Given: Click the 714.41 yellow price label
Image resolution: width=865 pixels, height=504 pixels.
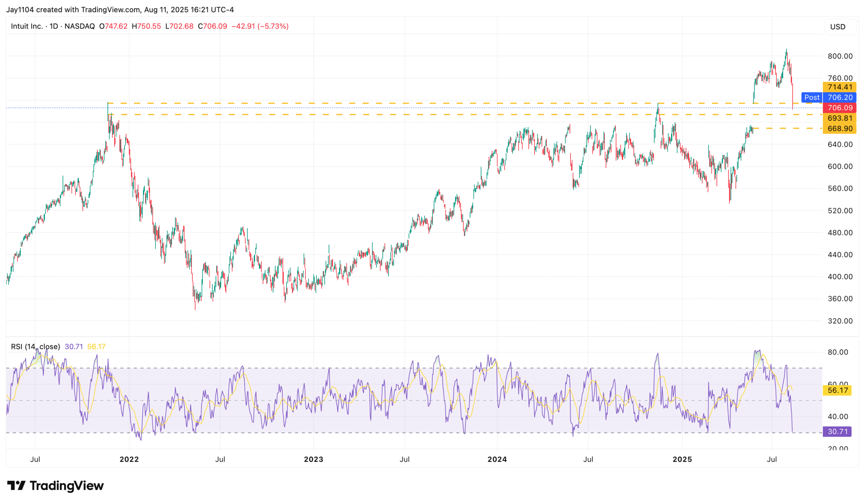Looking at the screenshot, I should pos(839,87).
